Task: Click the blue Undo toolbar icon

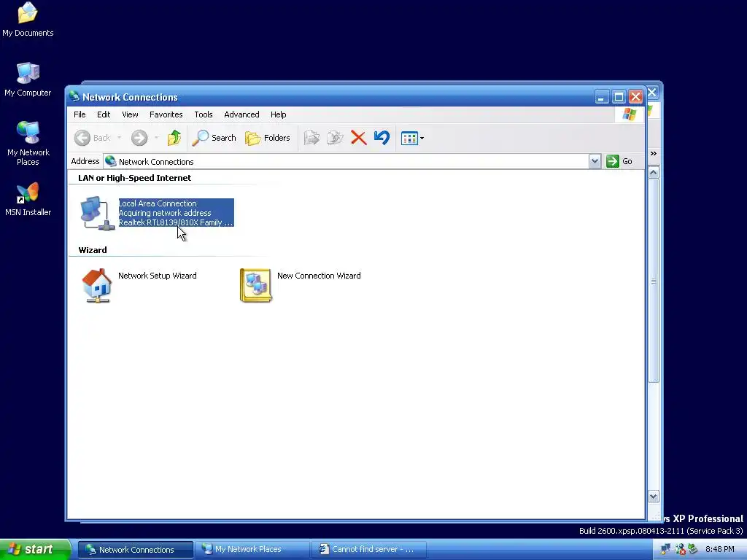Action: 382,138
